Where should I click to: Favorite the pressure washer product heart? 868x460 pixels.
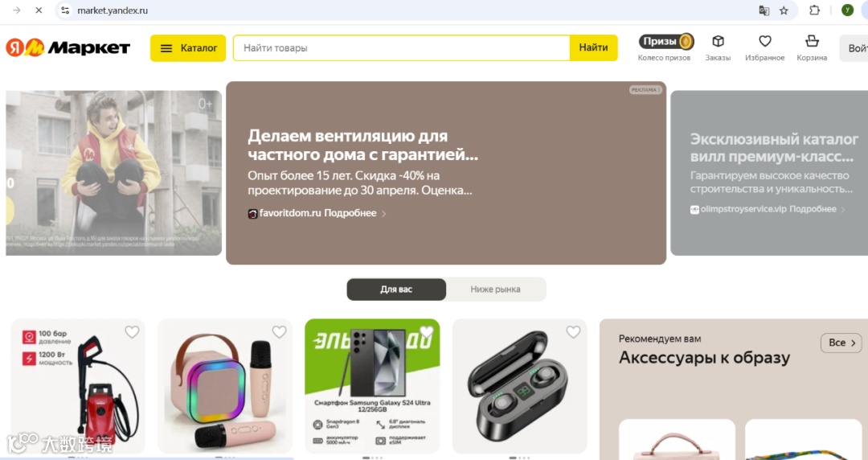(132, 332)
